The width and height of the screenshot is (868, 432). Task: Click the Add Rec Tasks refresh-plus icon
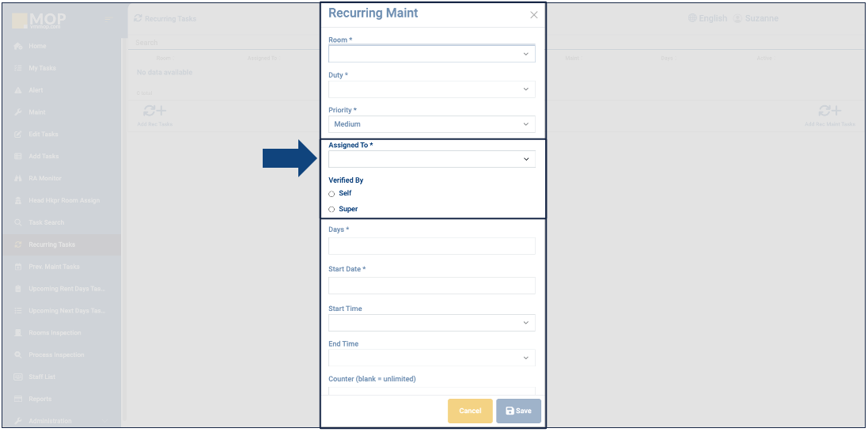tap(154, 112)
